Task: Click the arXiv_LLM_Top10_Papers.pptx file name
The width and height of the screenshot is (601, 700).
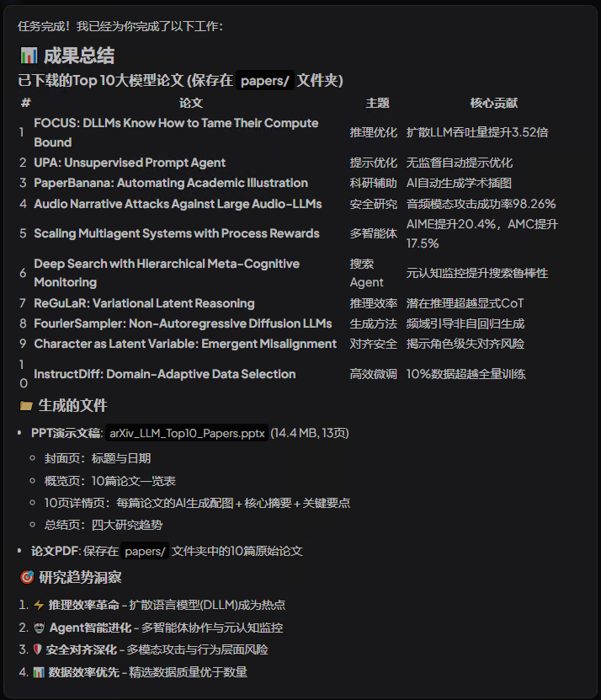Action: pos(187,433)
